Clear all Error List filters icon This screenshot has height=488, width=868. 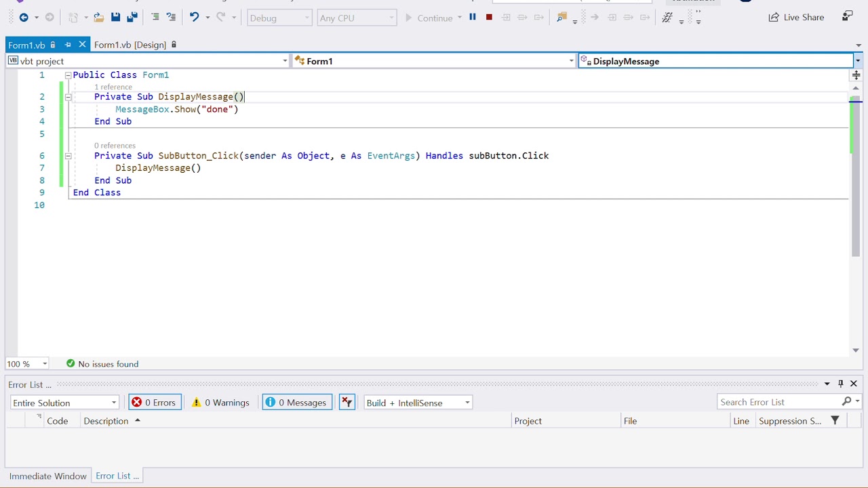[x=347, y=403]
